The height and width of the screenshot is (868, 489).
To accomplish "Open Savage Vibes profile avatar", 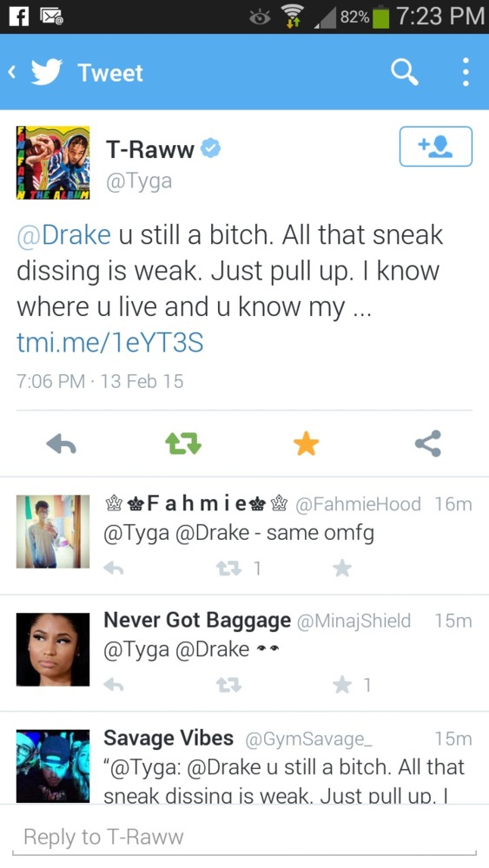I will click(x=53, y=766).
